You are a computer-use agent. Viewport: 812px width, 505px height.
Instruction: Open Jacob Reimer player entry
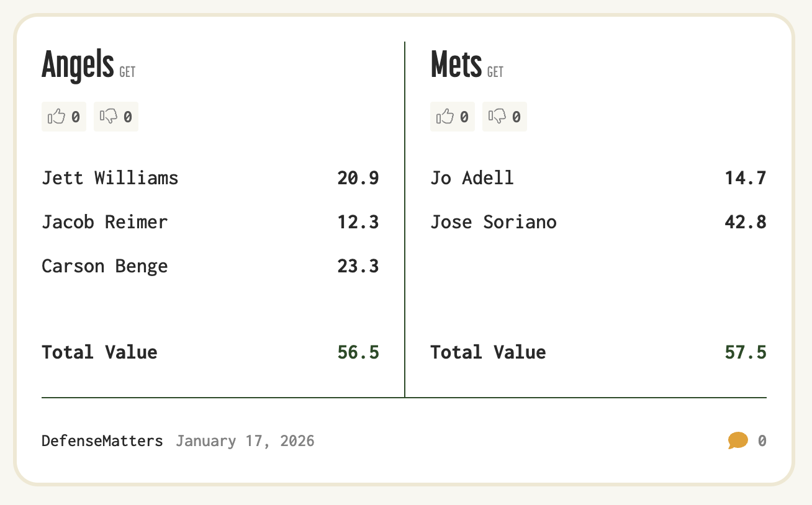pyautogui.click(x=104, y=222)
